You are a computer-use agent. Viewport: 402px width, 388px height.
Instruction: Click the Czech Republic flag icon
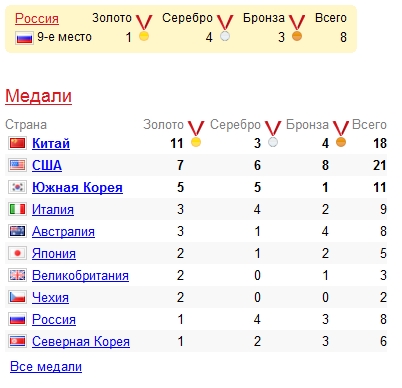tap(17, 297)
